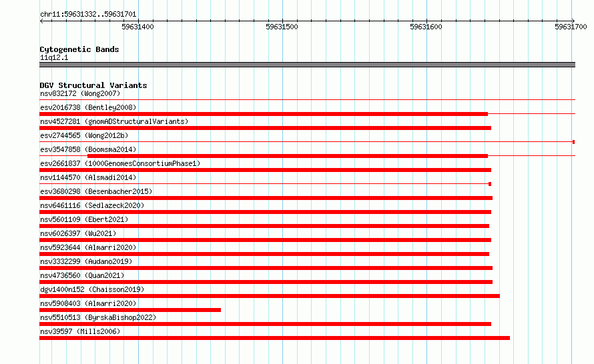Image resolution: width=594 pixels, height=364 pixels.
Task: Click the 59631500 ruler coordinate
Action: [282, 27]
